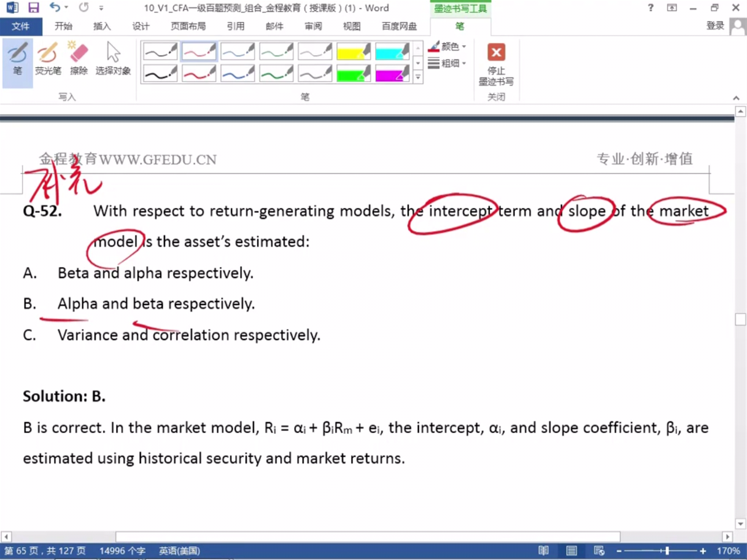Sign in via 登录 link
The image size is (747, 560).
click(x=715, y=26)
